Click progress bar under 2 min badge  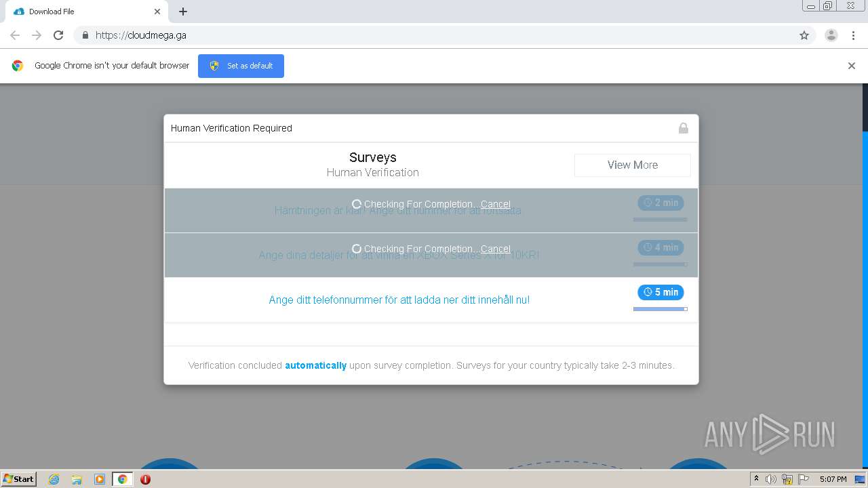pyautogui.click(x=660, y=220)
